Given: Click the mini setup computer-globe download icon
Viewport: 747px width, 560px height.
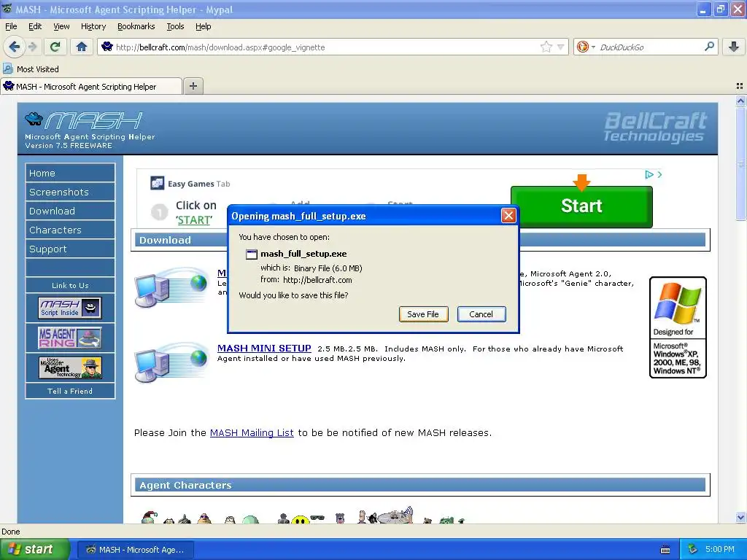Looking at the screenshot, I should tap(171, 362).
